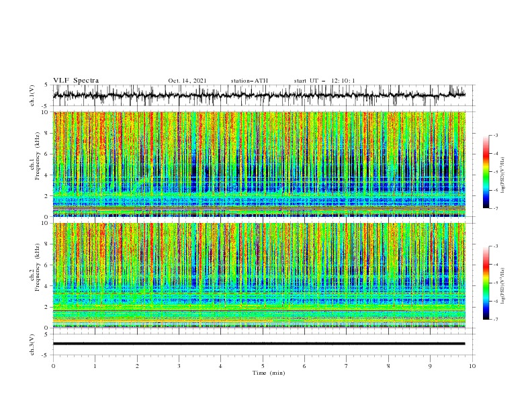
Task: Click the "0" tick on time axis
Action: click(x=53, y=366)
